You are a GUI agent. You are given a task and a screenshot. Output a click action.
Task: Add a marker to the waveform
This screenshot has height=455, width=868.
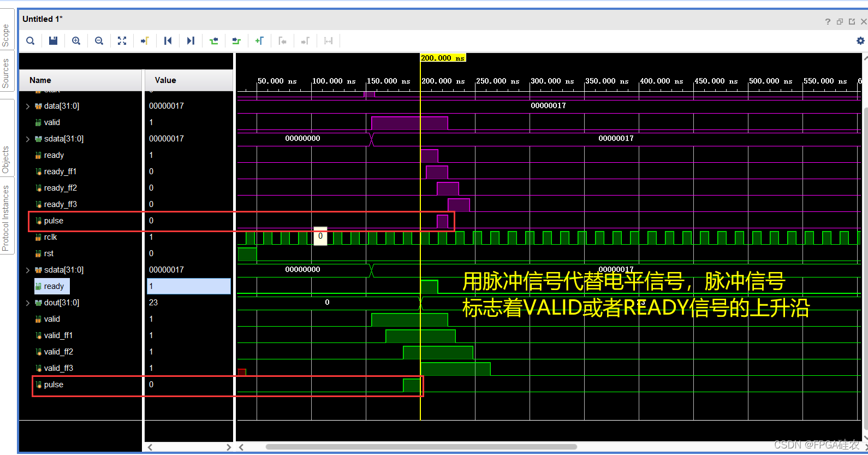point(259,41)
